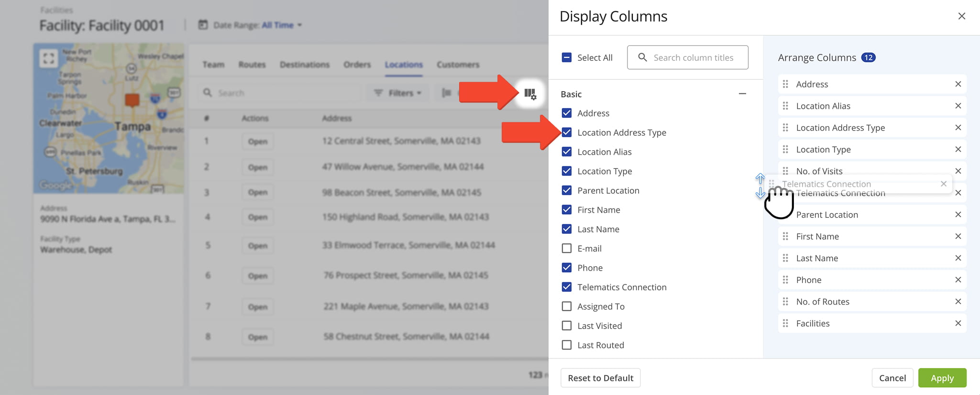Open the display columns settings icon
980x395 pixels.
point(530,93)
